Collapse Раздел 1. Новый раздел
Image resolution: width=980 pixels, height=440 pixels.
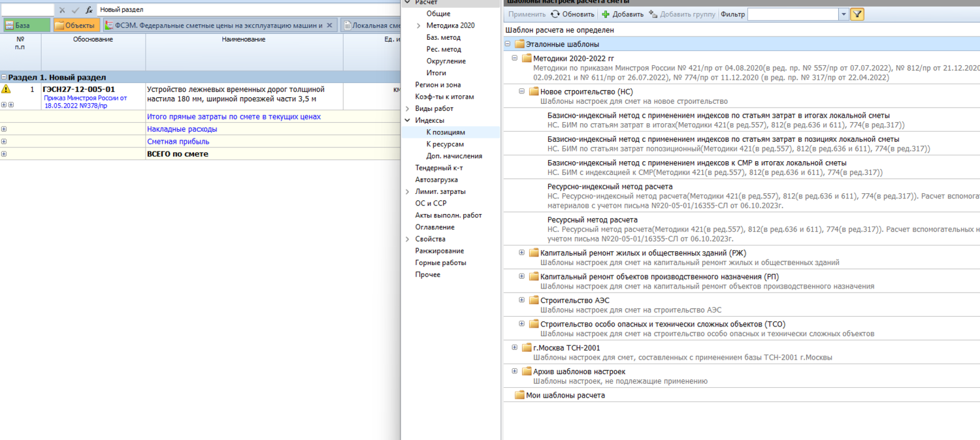tap(4, 78)
